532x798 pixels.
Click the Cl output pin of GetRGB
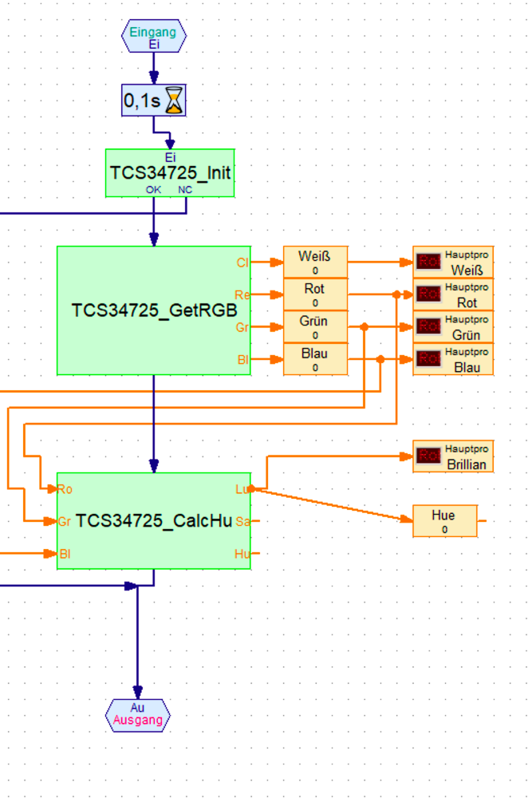[242, 263]
